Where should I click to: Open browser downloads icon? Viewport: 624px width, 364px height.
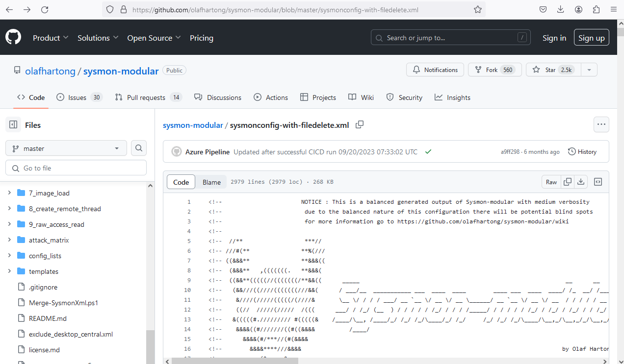561,9
